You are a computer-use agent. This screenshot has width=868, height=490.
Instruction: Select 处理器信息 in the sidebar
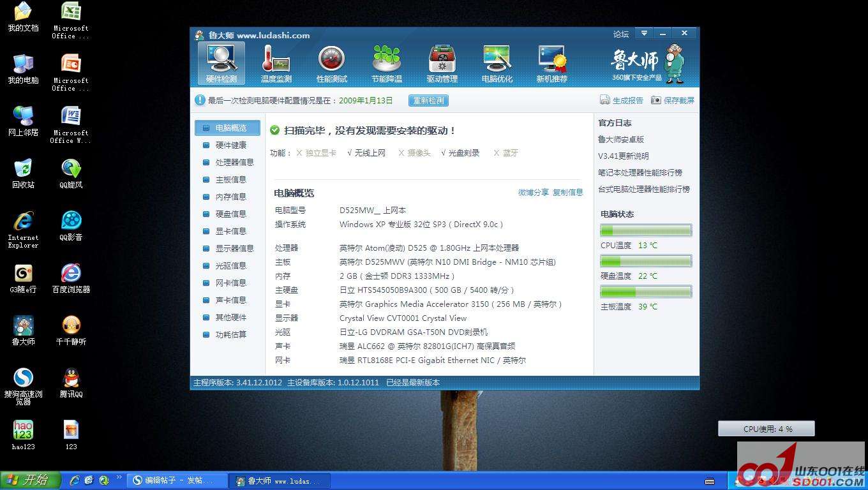coord(234,163)
